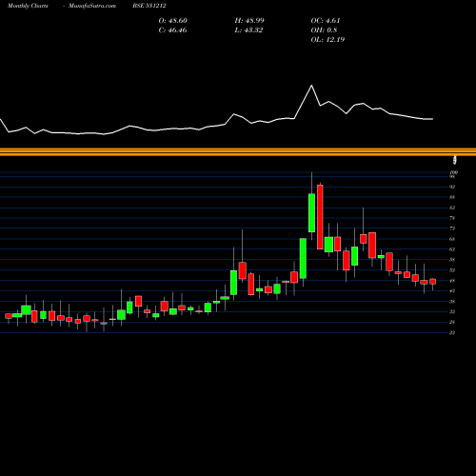This screenshot has height=476, width=476.
Task: Click the "Monthly Charts" title text
Action: click(x=28, y=6)
